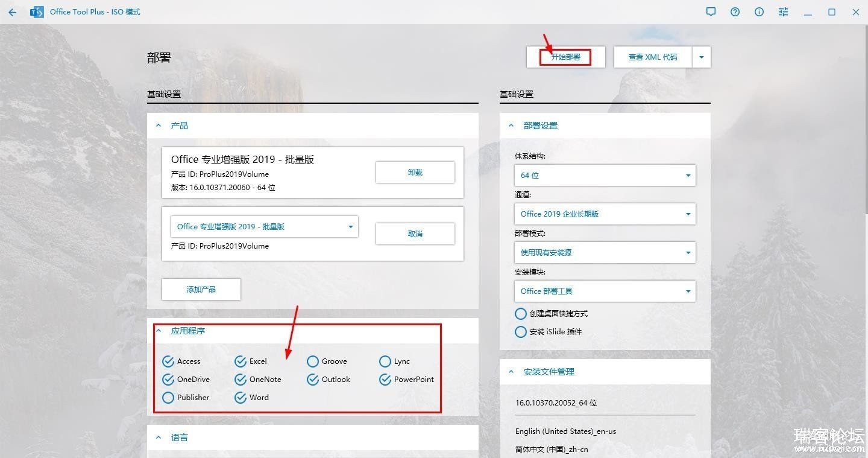Expand arrow next to 查看 XML 代码
The image size is (868, 458).
click(702, 57)
